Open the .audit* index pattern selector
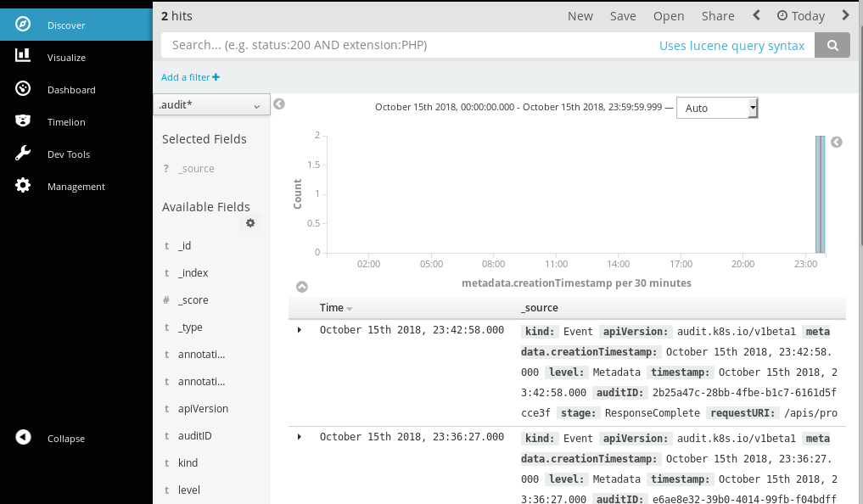Screen dimensions: 863x504 [210, 104]
